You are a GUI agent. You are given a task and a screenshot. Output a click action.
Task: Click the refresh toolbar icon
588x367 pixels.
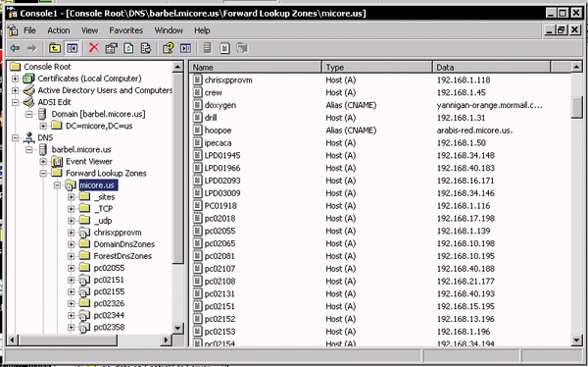tap(128, 48)
